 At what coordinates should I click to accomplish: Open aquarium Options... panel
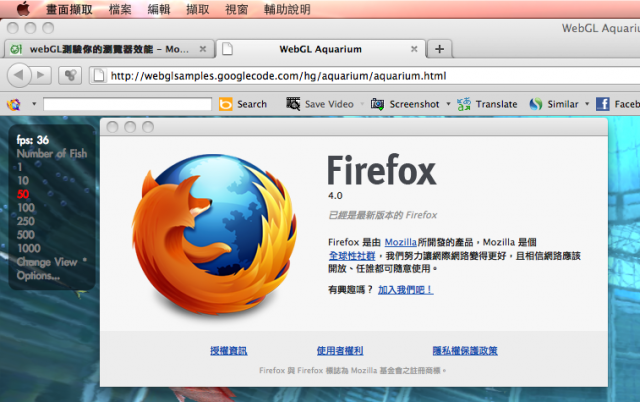tap(38, 275)
